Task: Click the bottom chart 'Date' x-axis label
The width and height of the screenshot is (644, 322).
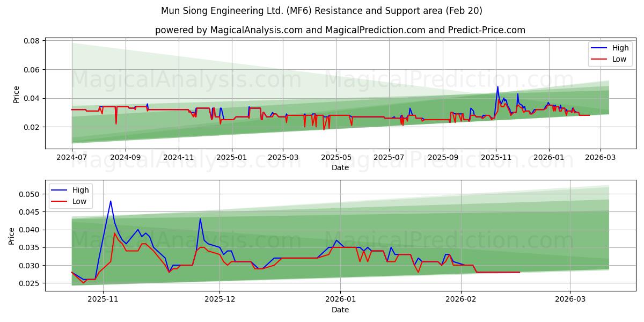Action: [340, 310]
